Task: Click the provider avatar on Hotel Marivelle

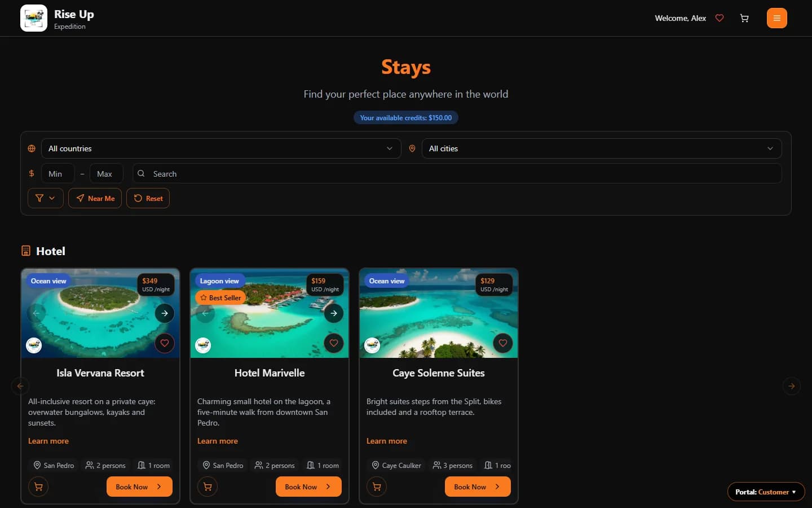Action: (203, 345)
